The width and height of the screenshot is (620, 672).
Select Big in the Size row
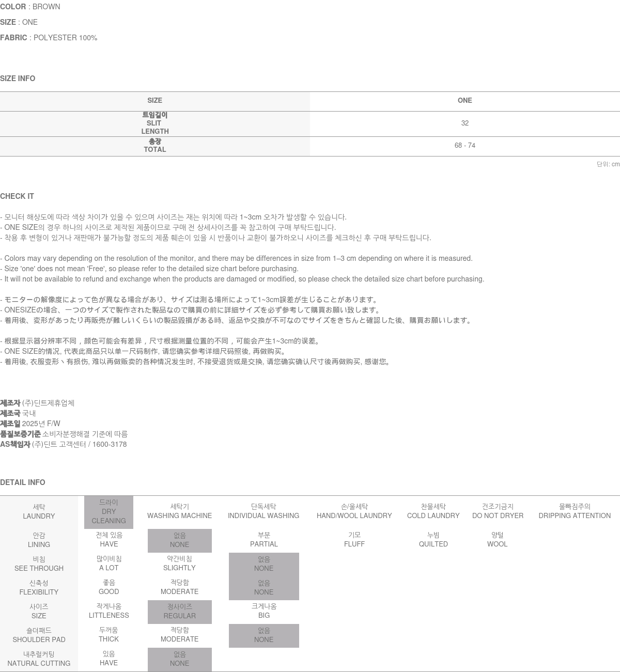coord(263,611)
